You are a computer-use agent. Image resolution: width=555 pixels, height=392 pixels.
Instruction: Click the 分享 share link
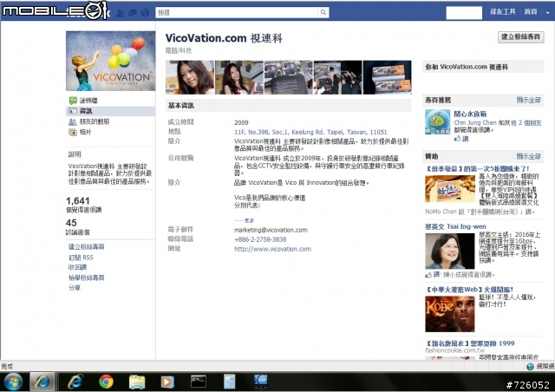point(75,288)
